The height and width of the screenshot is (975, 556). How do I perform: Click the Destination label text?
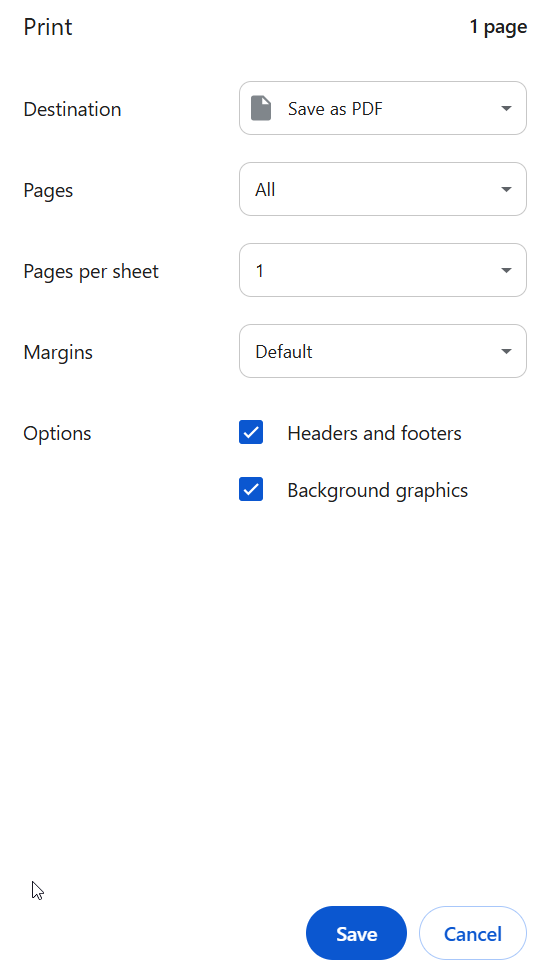72,109
